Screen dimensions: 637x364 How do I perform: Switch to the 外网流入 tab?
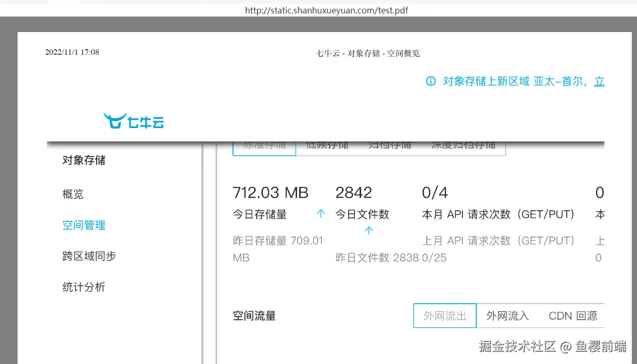(x=507, y=315)
